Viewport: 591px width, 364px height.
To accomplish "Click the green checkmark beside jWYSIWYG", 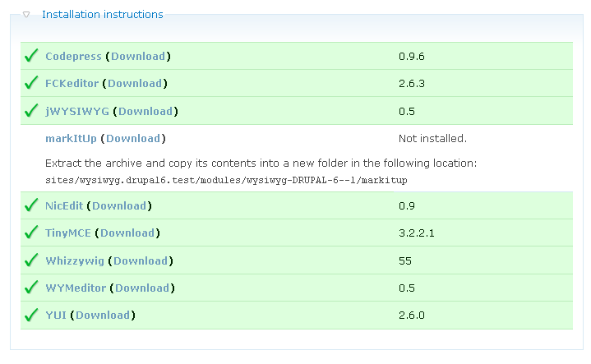I will point(31,110).
